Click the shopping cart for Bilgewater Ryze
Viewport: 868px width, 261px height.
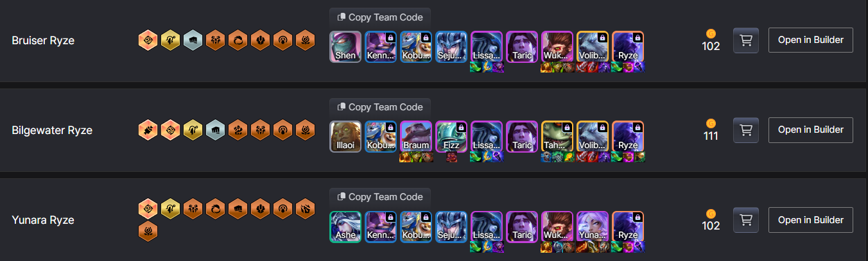(746, 130)
